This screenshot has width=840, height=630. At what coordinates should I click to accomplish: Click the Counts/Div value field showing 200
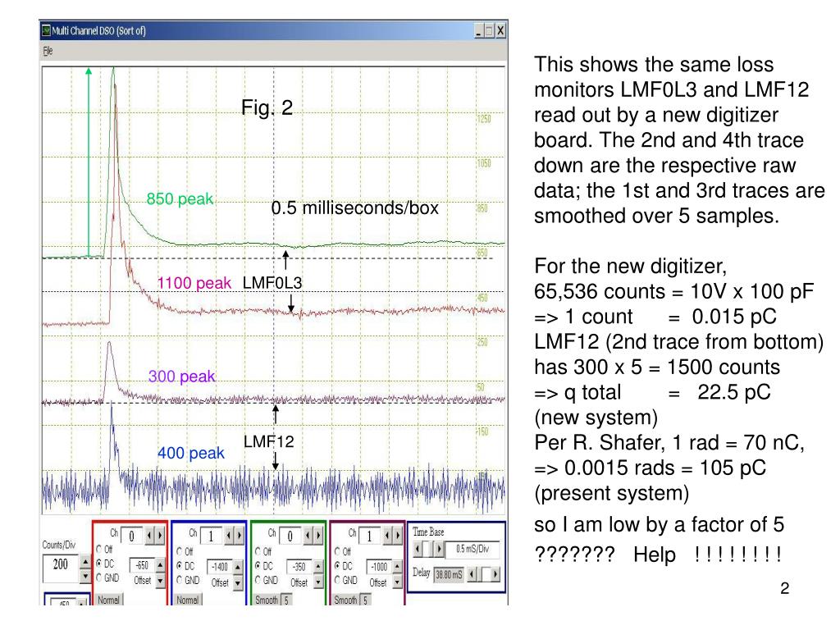pyautogui.click(x=61, y=568)
